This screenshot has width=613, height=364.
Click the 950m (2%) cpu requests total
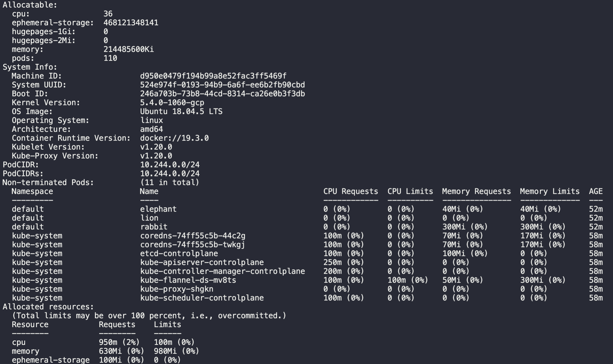click(x=119, y=342)
